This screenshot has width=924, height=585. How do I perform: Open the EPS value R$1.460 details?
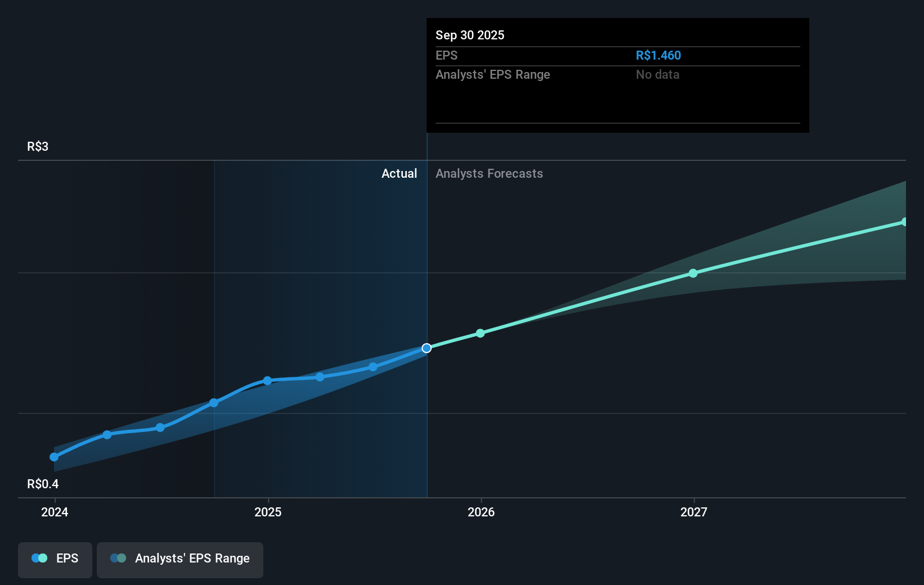[658, 55]
